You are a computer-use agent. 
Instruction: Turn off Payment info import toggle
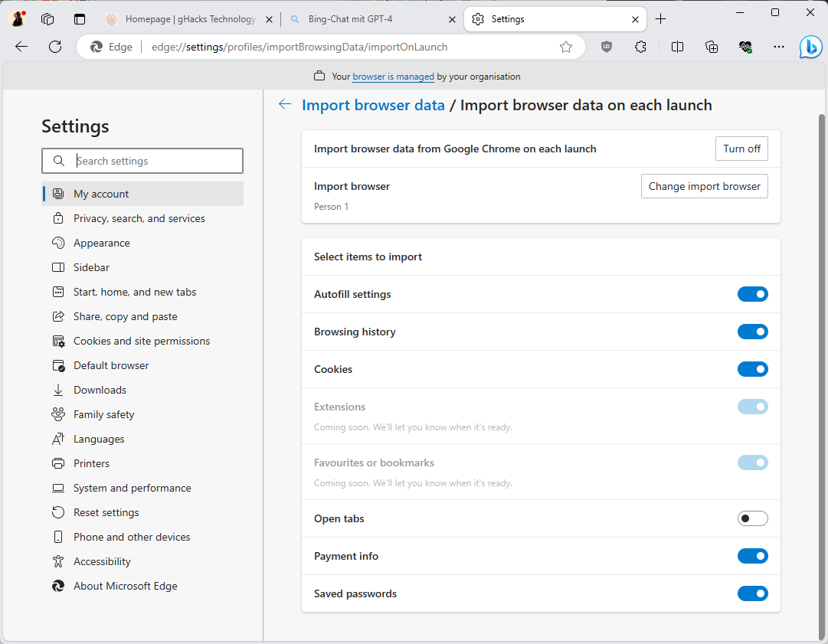coord(752,556)
